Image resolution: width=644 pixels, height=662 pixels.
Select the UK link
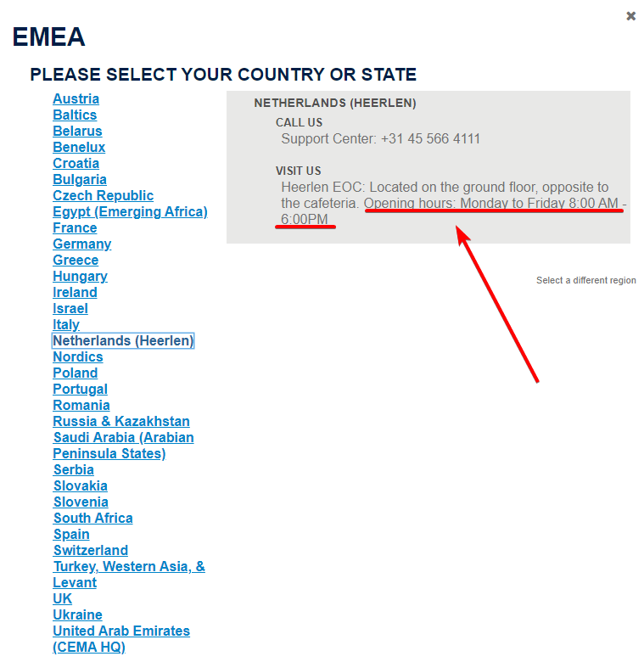[62, 598]
